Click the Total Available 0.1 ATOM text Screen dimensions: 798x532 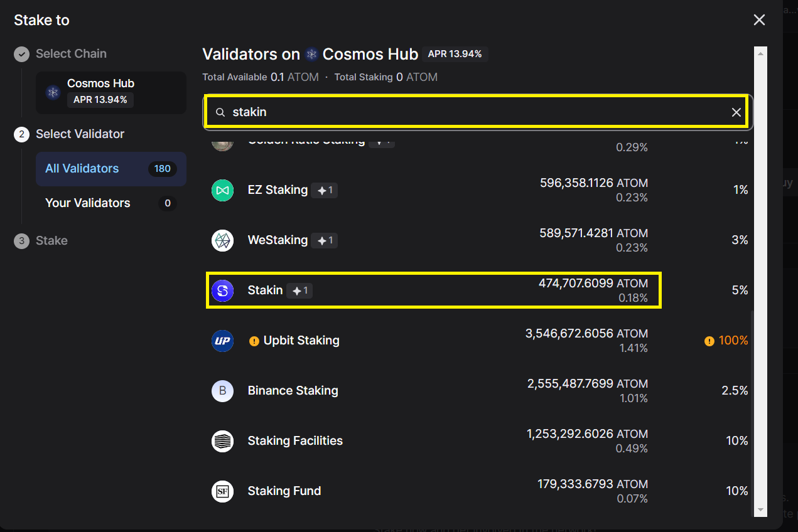tap(261, 77)
